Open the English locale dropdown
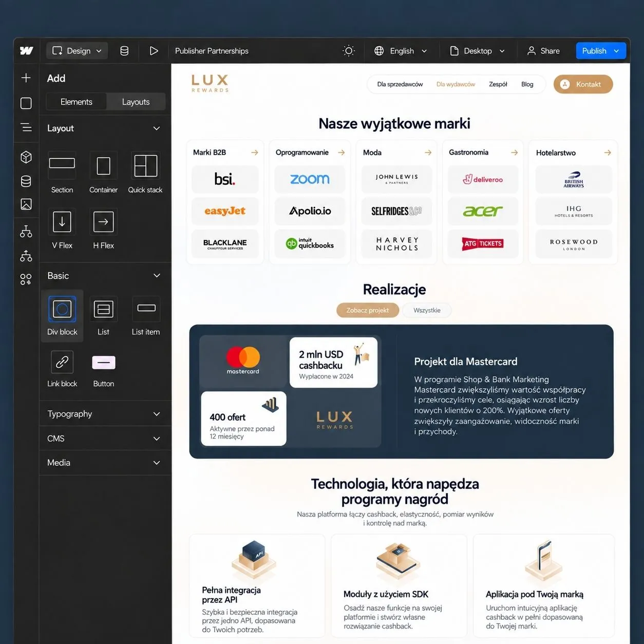This screenshot has height=644, width=644. [401, 50]
